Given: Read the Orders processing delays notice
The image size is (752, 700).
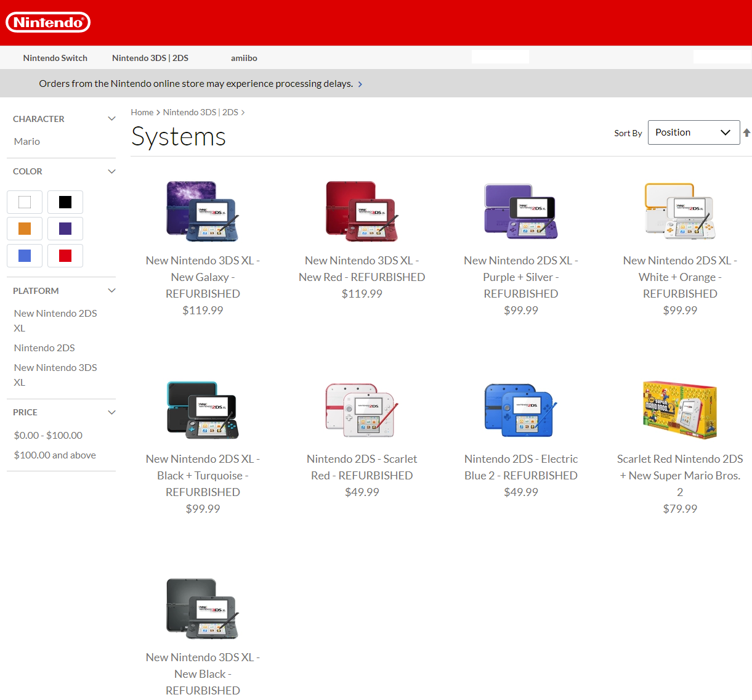Looking at the screenshot, I should tap(196, 84).
